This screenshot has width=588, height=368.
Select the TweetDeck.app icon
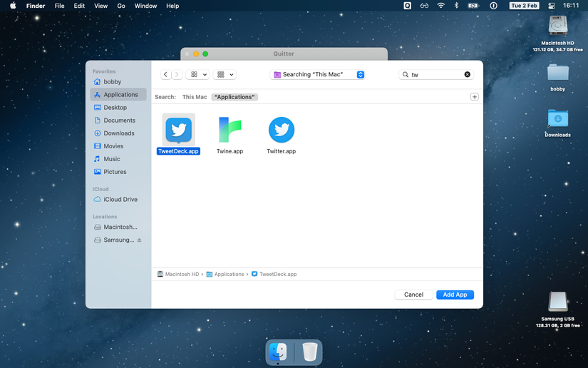click(178, 130)
